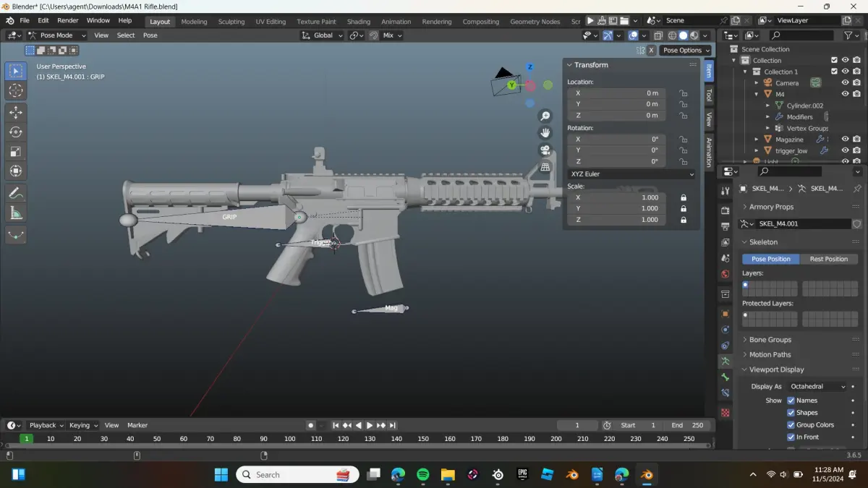Select the Transform tool
The width and height of the screenshot is (868, 488).
[x=16, y=171]
